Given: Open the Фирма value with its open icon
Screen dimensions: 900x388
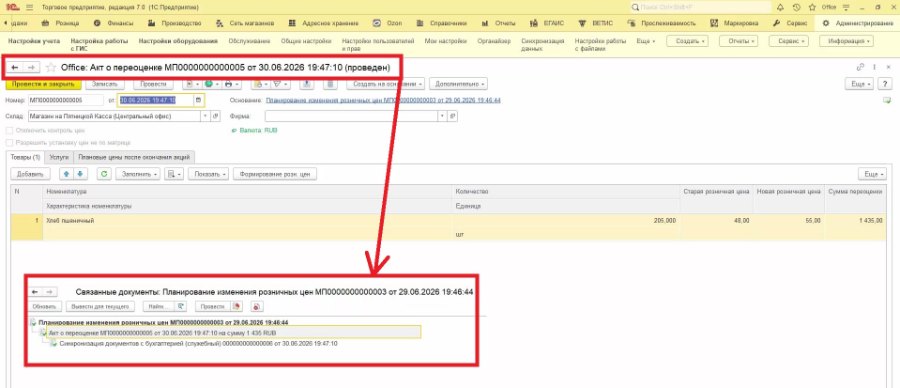Looking at the screenshot, I should [x=452, y=115].
